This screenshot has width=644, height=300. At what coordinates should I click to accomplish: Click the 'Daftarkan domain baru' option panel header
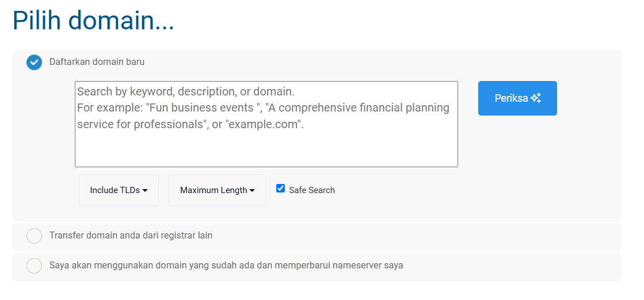[317, 63]
